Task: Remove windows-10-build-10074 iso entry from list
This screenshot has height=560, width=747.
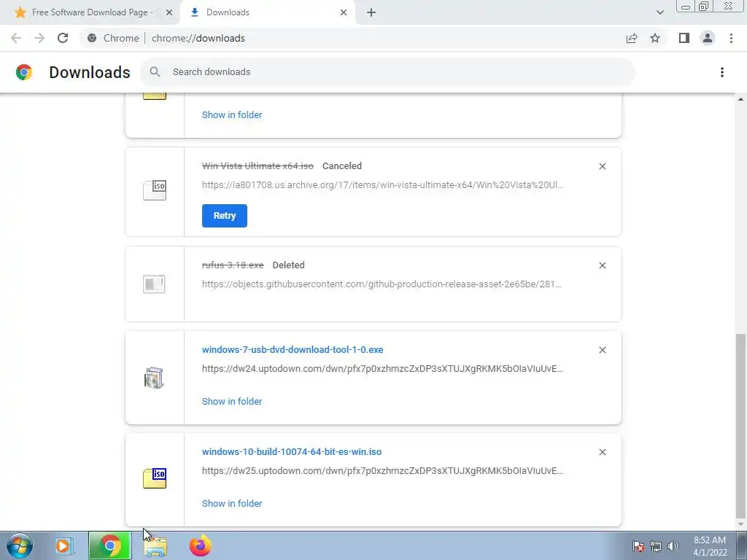Action: pos(602,452)
